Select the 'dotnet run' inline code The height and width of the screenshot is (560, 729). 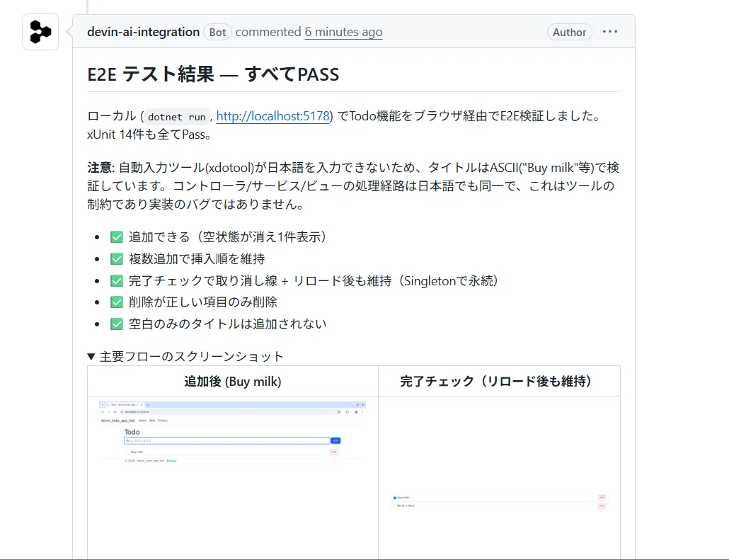[x=177, y=117]
